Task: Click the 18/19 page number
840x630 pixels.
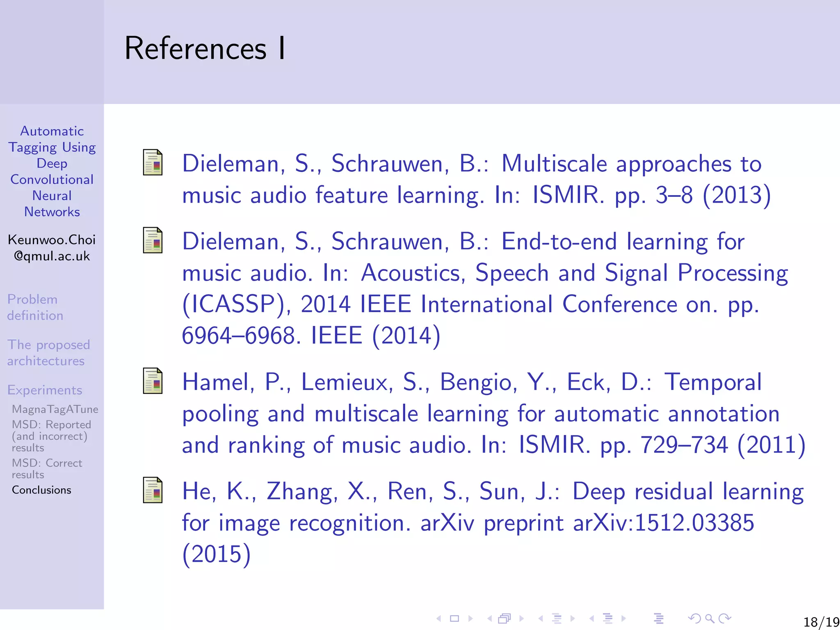Action: click(821, 622)
